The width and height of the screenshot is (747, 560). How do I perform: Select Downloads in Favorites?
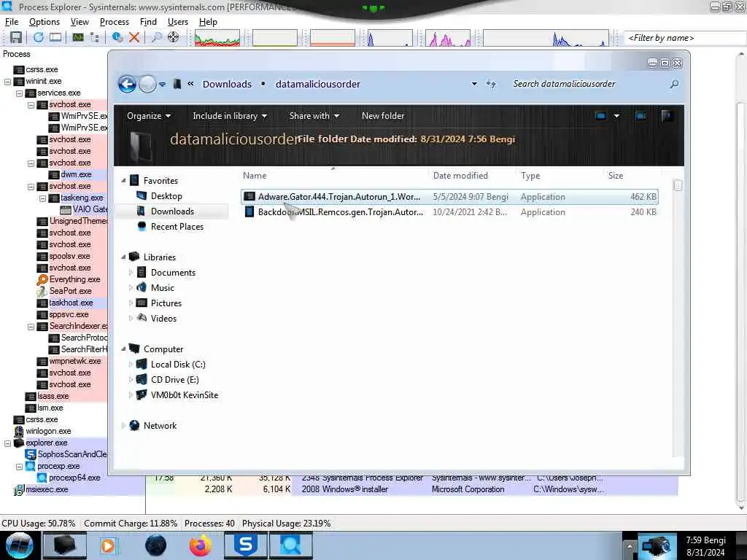click(x=172, y=211)
